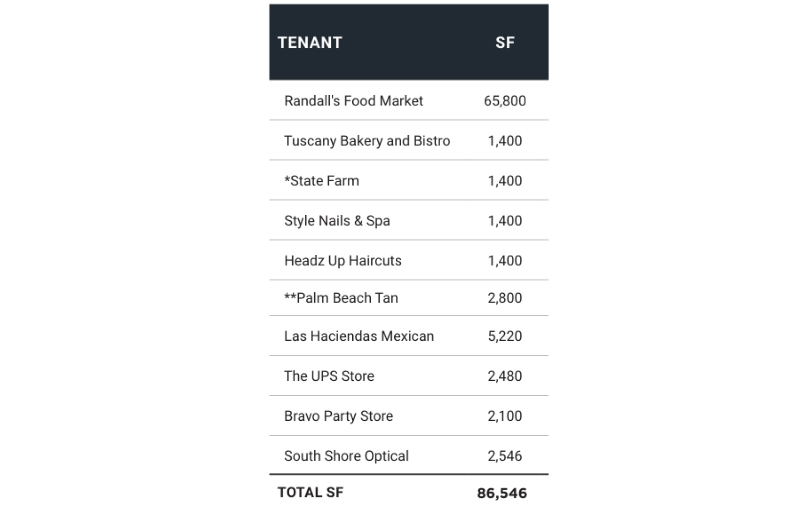This screenshot has height=514, width=812.
Task: Click the TENANT column header
Action: (310, 42)
